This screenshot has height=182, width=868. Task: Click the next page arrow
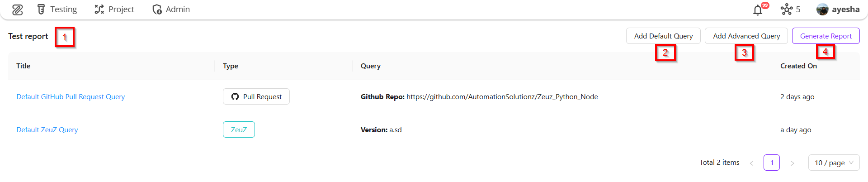point(792,163)
